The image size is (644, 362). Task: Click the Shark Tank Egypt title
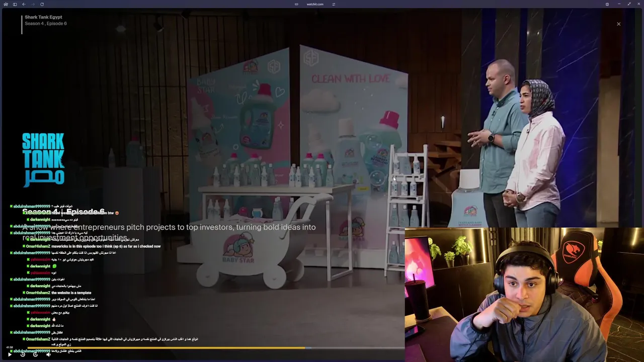pyautogui.click(x=43, y=17)
